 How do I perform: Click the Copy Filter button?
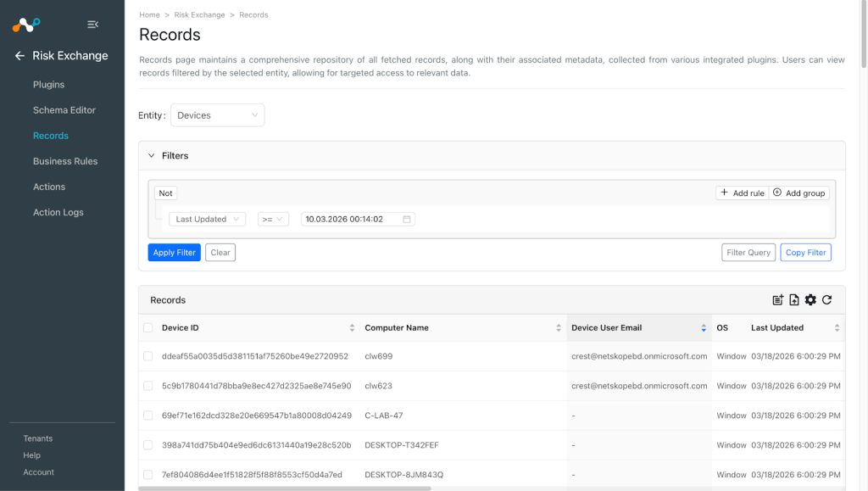coord(805,253)
